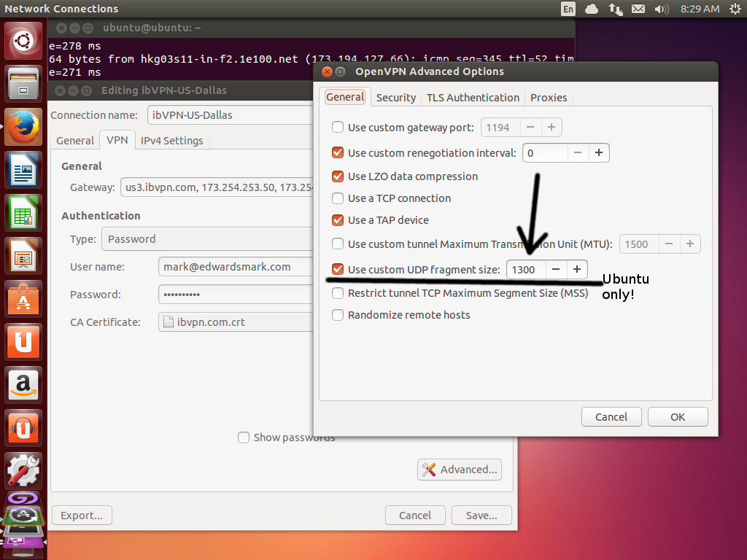
Task: Click the clock showing 8:29 AM
Action: 700,9
